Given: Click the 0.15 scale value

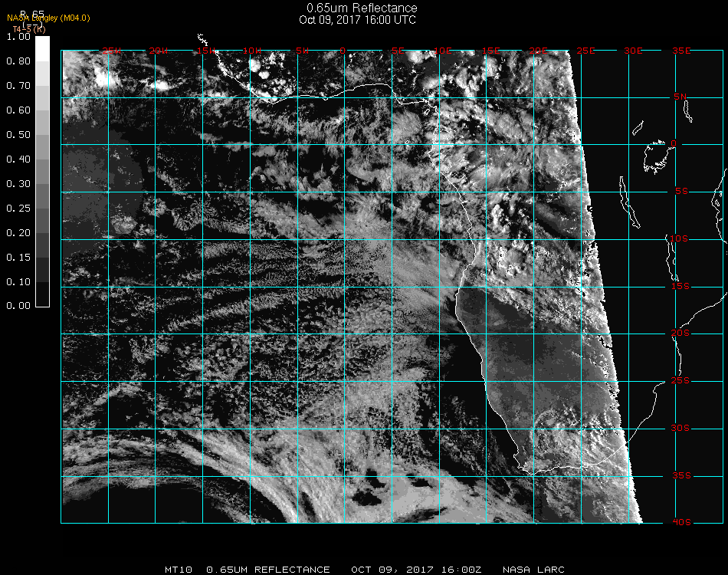Looking at the screenshot, I should click(x=18, y=258).
